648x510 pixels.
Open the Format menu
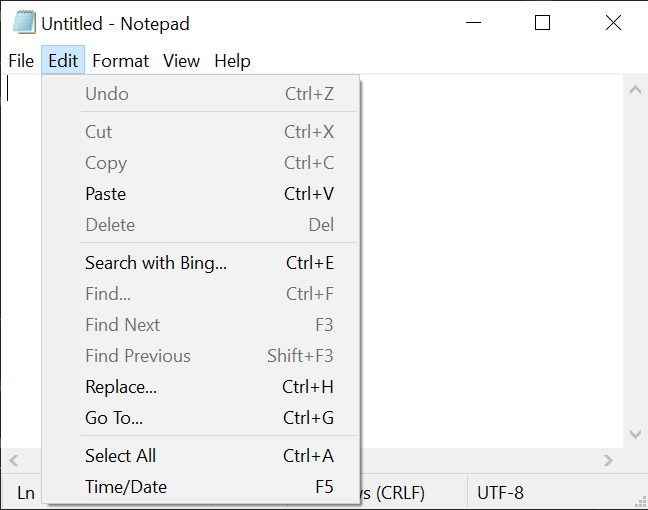click(x=120, y=61)
